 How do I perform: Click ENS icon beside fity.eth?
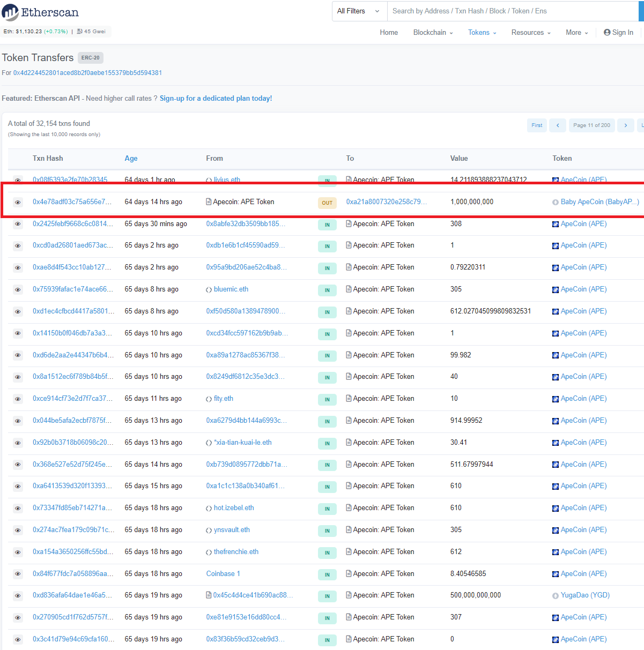coord(209,399)
